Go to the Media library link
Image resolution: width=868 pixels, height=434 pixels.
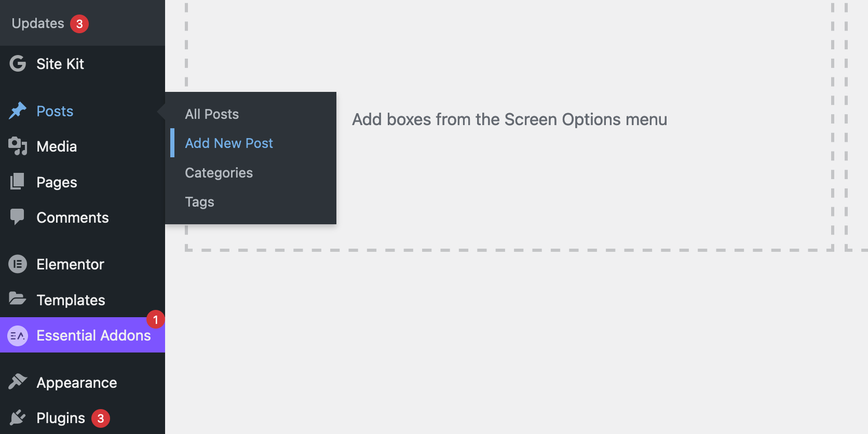point(57,146)
